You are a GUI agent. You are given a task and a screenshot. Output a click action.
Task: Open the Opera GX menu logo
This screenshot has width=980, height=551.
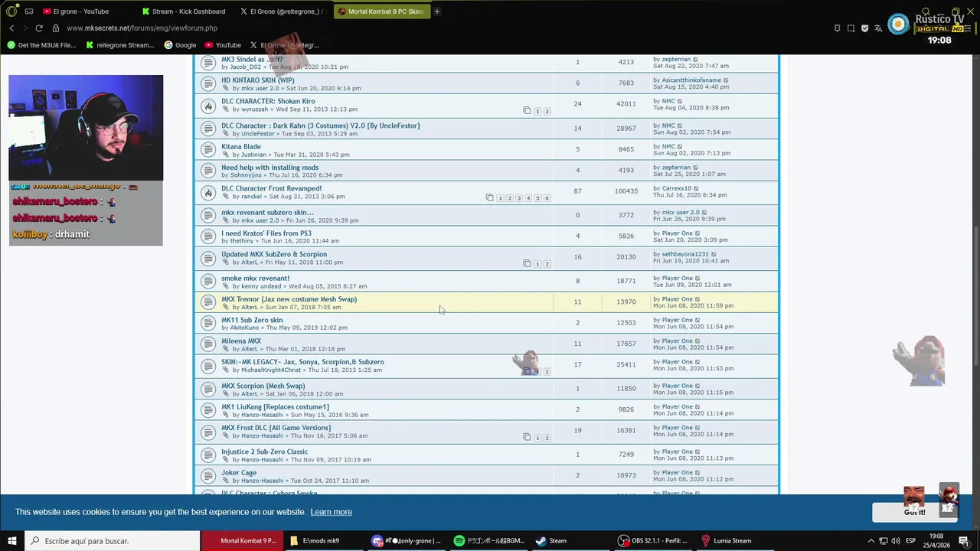(11, 11)
